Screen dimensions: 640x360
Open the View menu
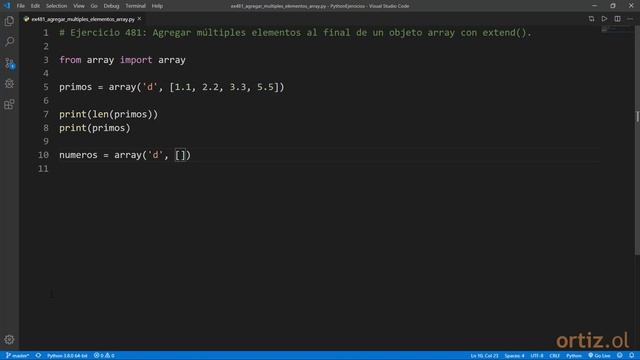click(79, 6)
